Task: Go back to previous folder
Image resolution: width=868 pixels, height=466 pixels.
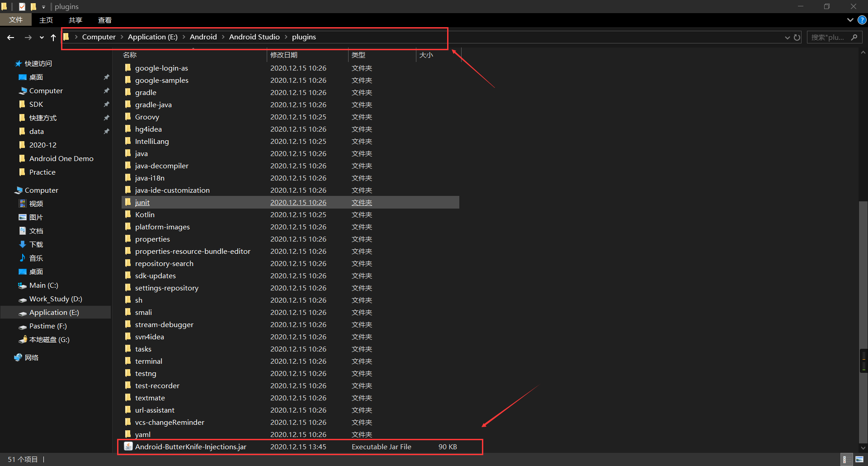Action: (x=11, y=38)
